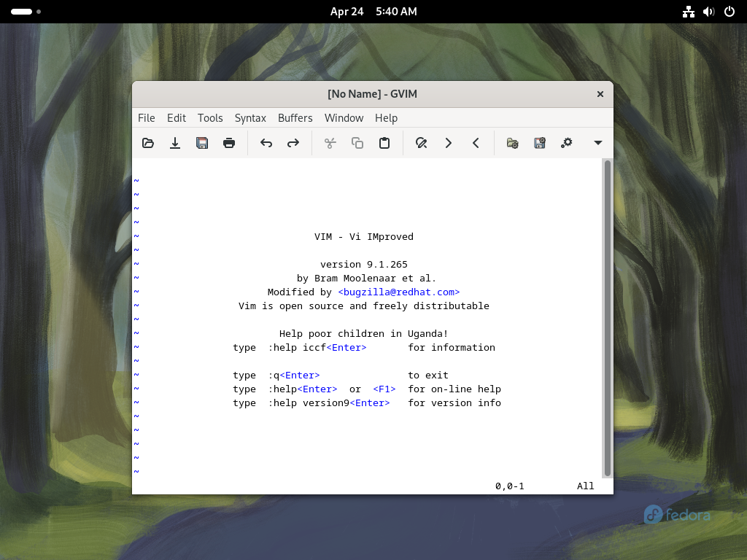Find next with right chevron icon
This screenshot has height=560, width=747.
point(449,143)
